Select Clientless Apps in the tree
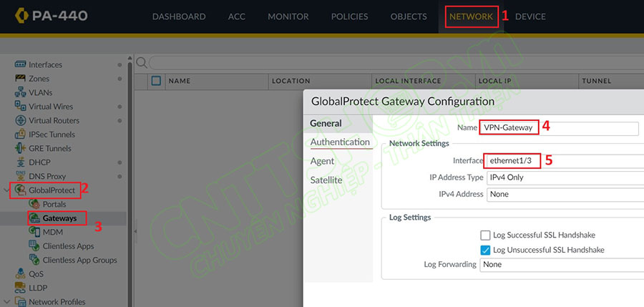Viewport: 644px width, 307px height. [68, 246]
